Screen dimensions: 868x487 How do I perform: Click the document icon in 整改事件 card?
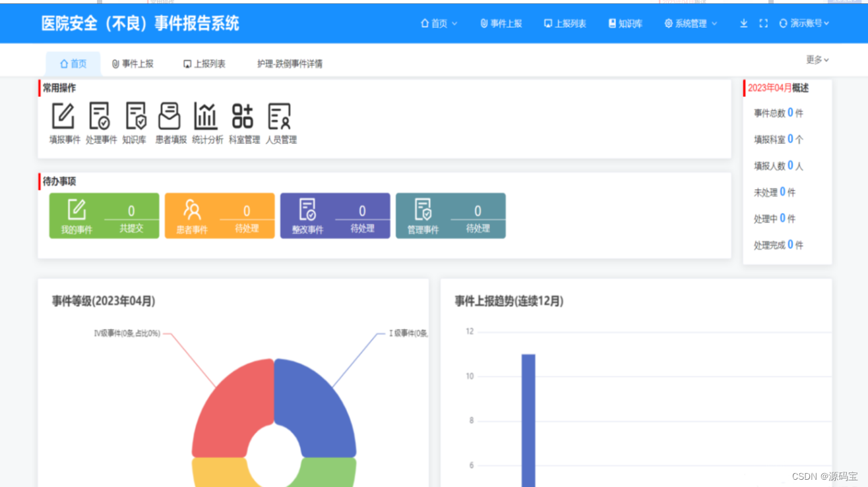307,210
